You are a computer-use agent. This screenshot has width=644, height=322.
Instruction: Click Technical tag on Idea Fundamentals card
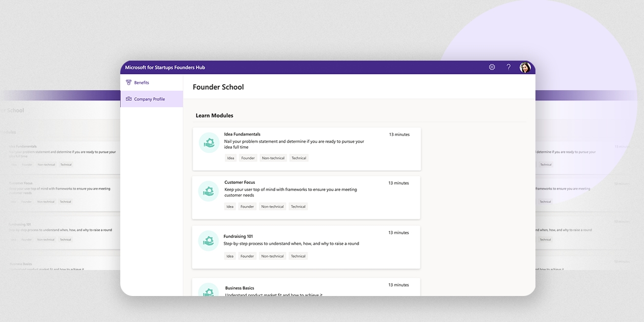click(x=299, y=158)
